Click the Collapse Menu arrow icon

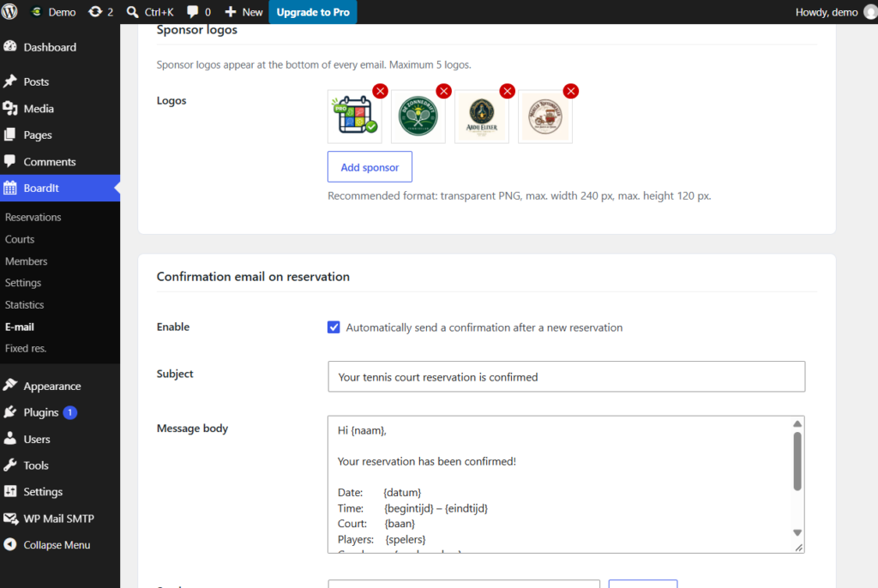click(x=10, y=544)
